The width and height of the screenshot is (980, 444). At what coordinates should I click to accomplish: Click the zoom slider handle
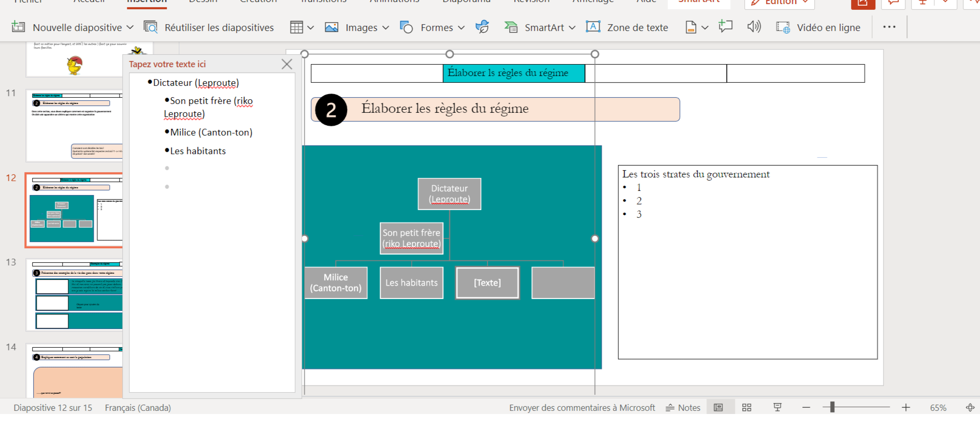click(x=832, y=407)
